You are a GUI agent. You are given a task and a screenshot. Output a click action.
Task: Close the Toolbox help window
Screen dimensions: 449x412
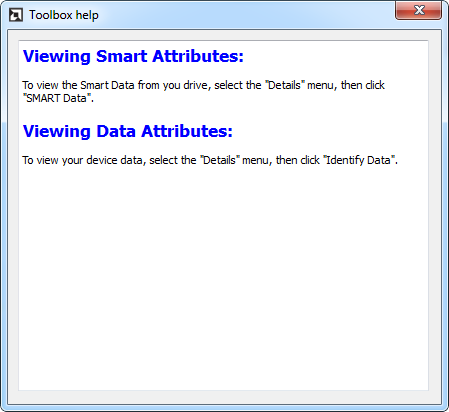pyautogui.click(x=418, y=10)
